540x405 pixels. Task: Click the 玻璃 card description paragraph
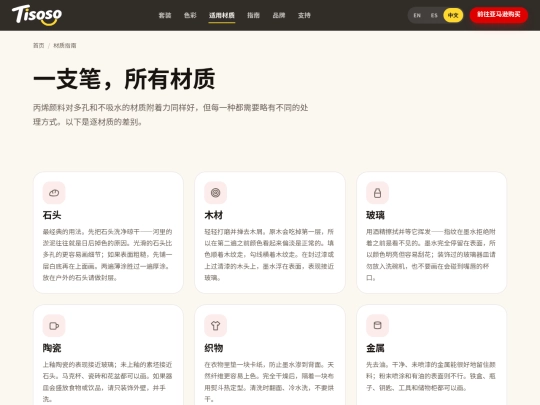point(431,255)
